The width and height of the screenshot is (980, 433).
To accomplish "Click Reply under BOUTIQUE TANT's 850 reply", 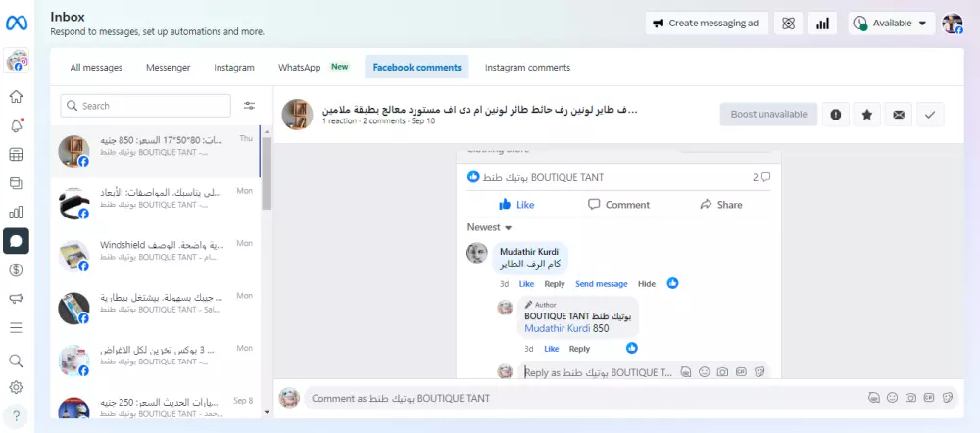I will pyautogui.click(x=579, y=349).
